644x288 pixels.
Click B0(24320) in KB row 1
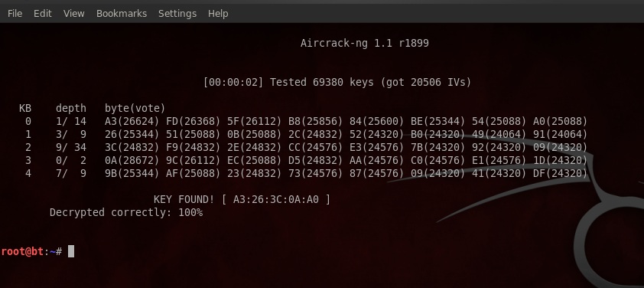point(438,135)
